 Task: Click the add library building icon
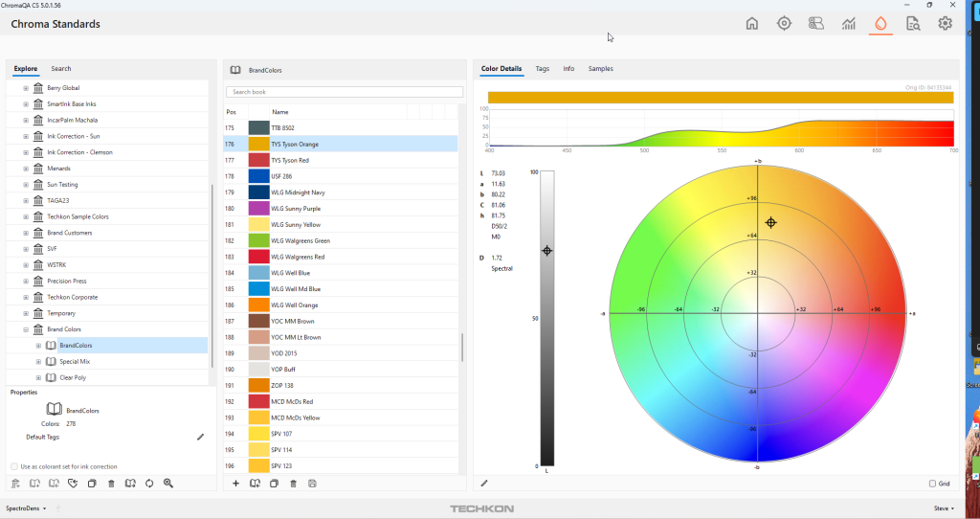[x=15, y=484]
